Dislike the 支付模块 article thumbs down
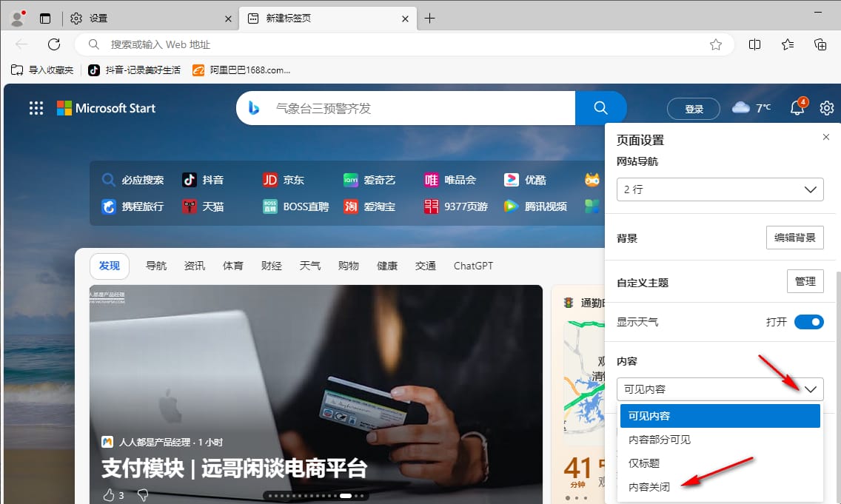The width and height of the screenshot is (841, 504). (143, 495)
